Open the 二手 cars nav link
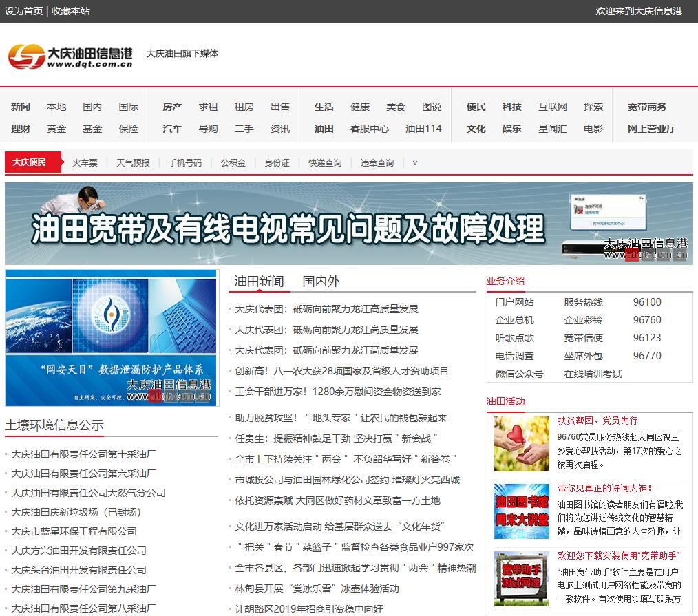 pyautogui.click(x=244, y=129)
